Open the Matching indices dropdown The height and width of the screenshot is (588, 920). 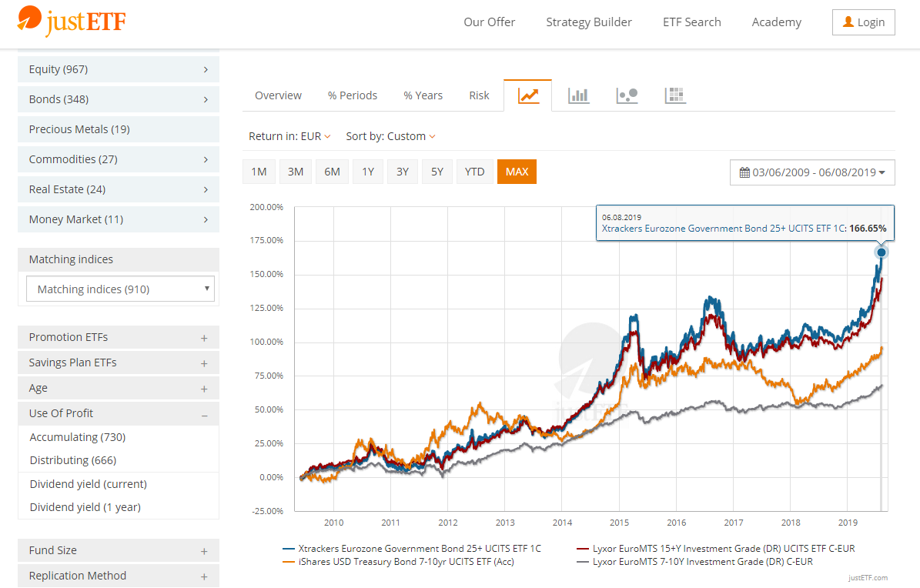(x=120, y=289)
